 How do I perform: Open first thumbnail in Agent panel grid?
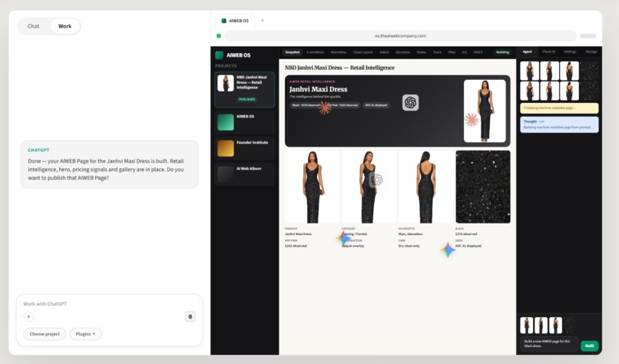tap(529, 71)
